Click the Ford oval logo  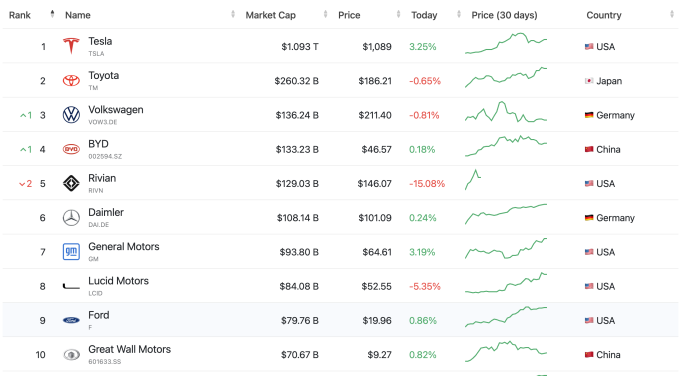[x=71, y=320]
